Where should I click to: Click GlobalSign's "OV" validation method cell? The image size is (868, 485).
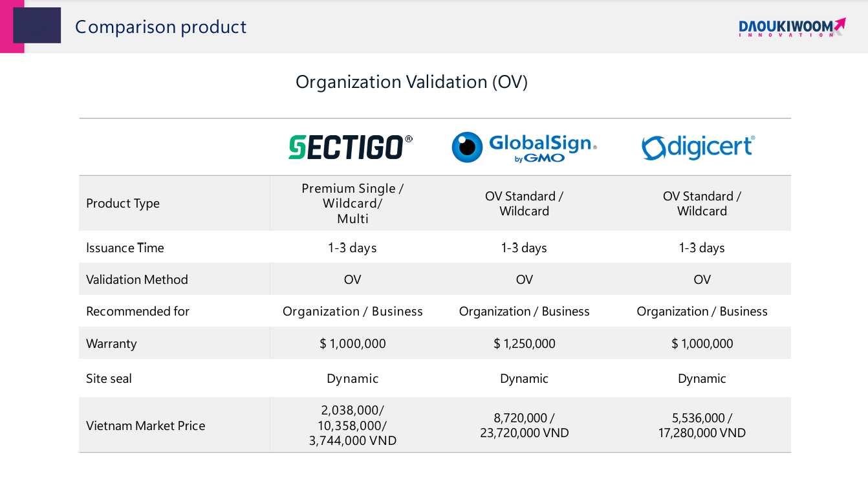(x=524, y=279)
